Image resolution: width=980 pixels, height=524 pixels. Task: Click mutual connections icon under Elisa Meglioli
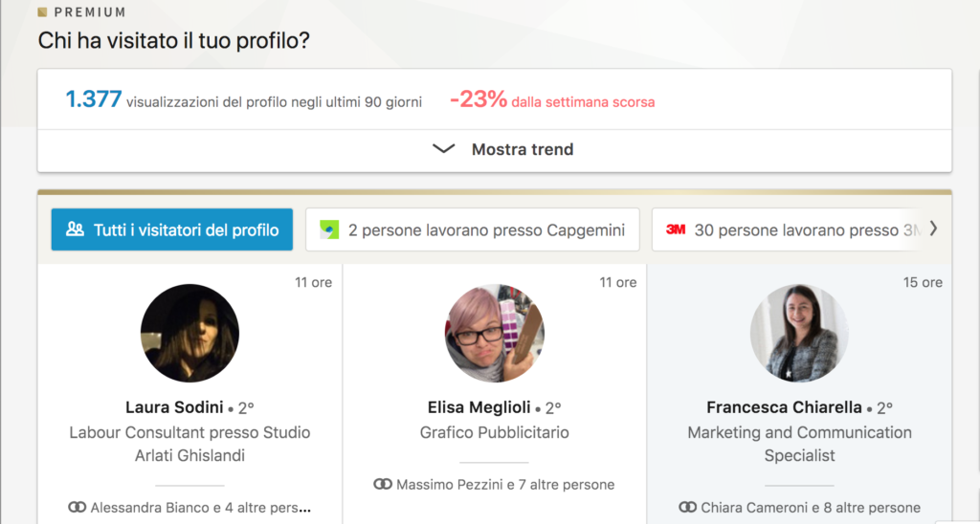[x=383, y=485]
